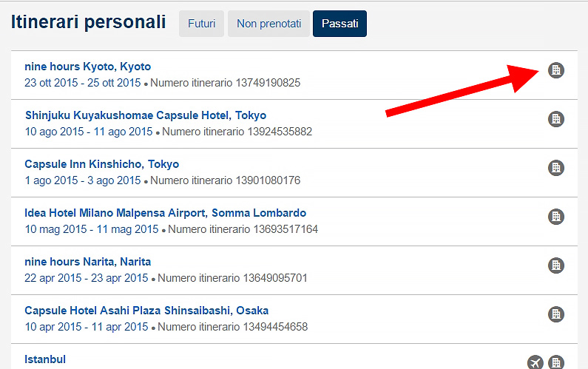This screenshot has height=369, width=588.
Task: Click Numero itinerario 13649095701
Action: pyautogui.click(x=232, y=278)
